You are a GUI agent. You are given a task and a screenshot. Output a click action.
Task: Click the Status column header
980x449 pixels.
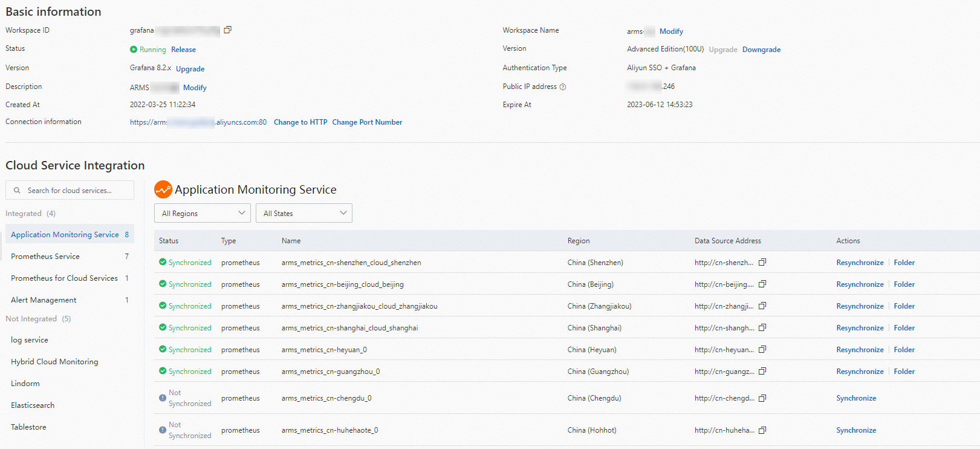pyautogui.click(x=169, y=241)
